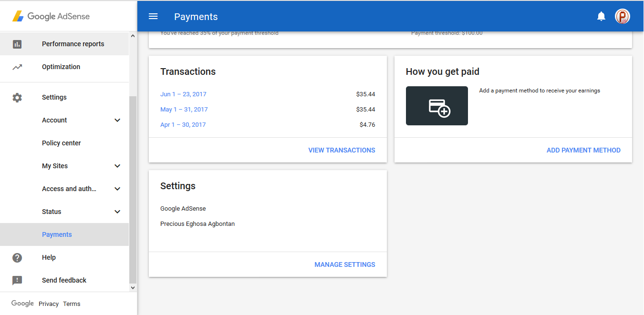Click the Optimization trend arrow icon
Screen dimensions: 644x315
point(17,67)
